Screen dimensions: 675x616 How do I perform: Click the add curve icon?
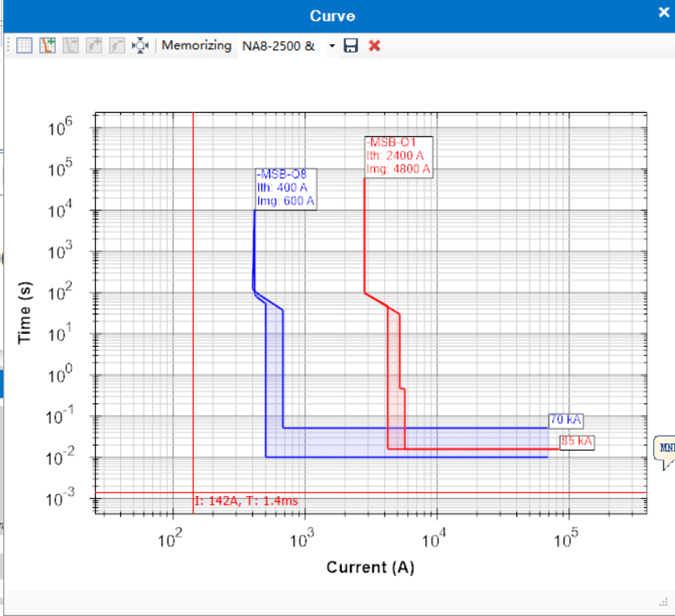point(48,45)
